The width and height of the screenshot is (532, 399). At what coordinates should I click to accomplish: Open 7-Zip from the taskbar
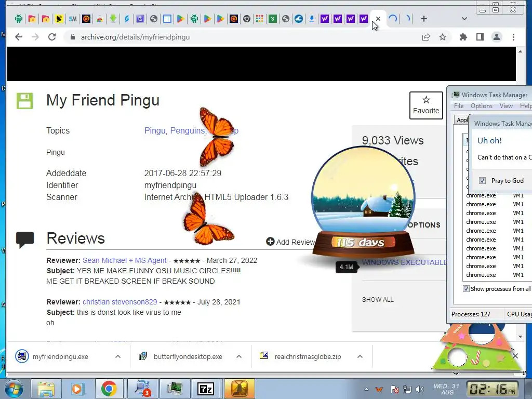pyautogui.click(x=206, y=389)
